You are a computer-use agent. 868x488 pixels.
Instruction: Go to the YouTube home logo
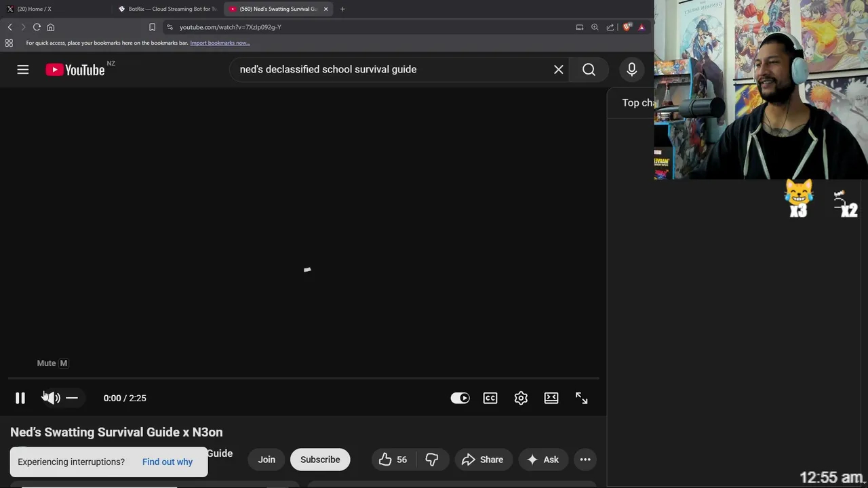75,70
